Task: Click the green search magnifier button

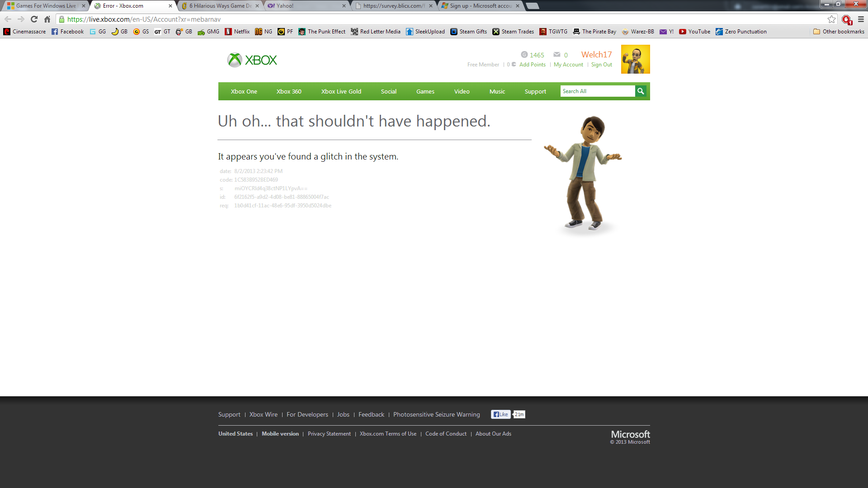Action: coord(641,91)
